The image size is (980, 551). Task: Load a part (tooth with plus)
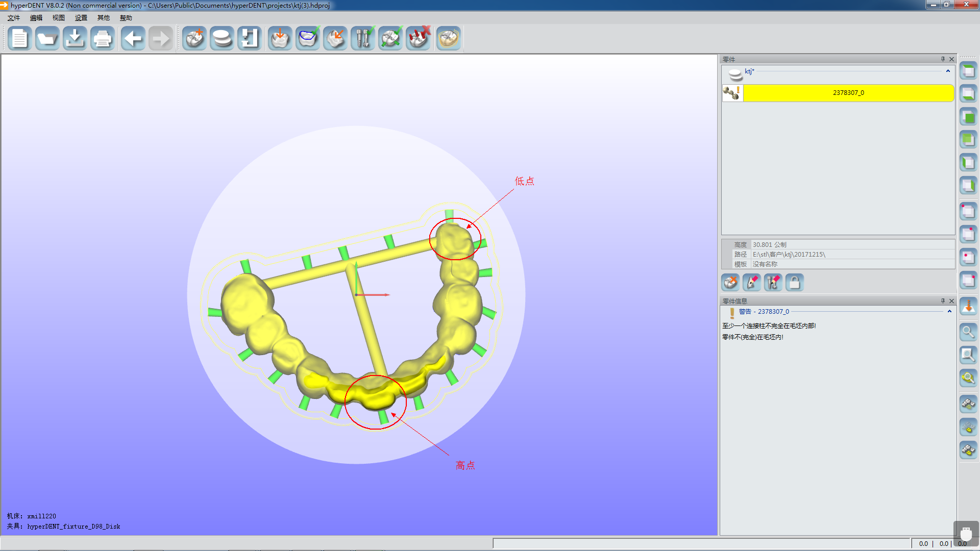pos(194,39)
